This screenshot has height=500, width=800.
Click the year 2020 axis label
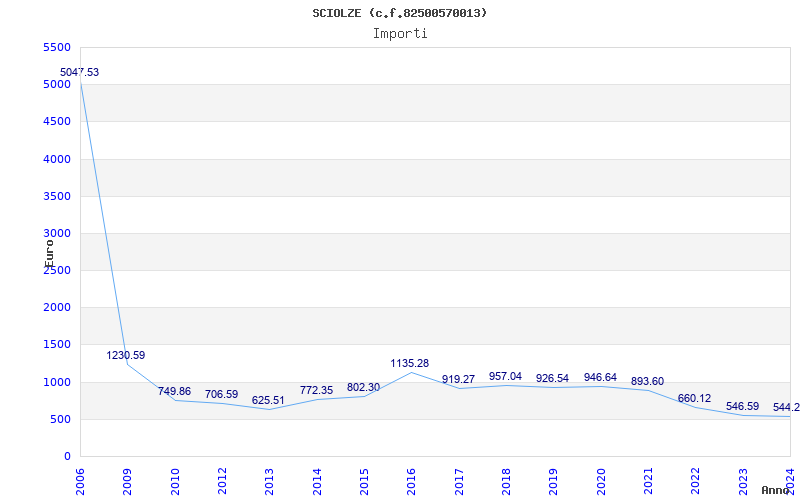601,481
